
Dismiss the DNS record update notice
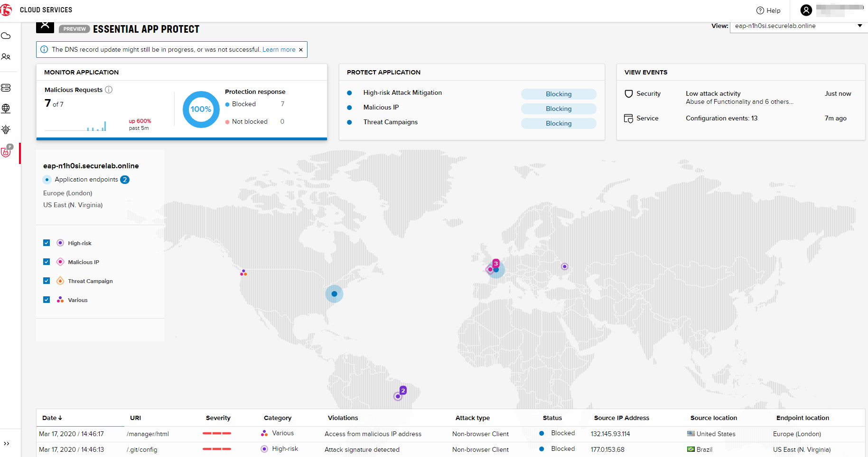pyautogui.click(x=301, y=50)
